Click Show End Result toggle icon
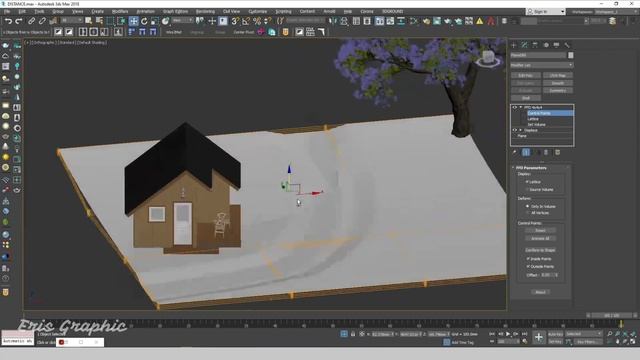The height and width of the screenshot is (360, 640). (x=526, y=152)
